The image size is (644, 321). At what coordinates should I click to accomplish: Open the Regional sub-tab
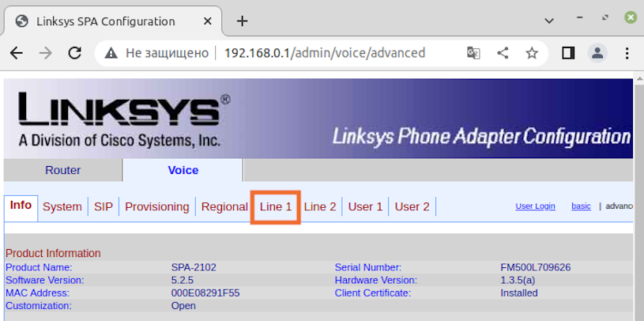pyautogui.click(x=224, y=206)
